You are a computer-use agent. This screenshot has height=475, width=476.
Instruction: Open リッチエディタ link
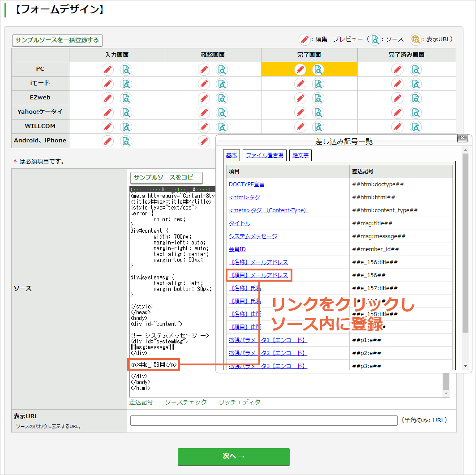coord(240,402)
